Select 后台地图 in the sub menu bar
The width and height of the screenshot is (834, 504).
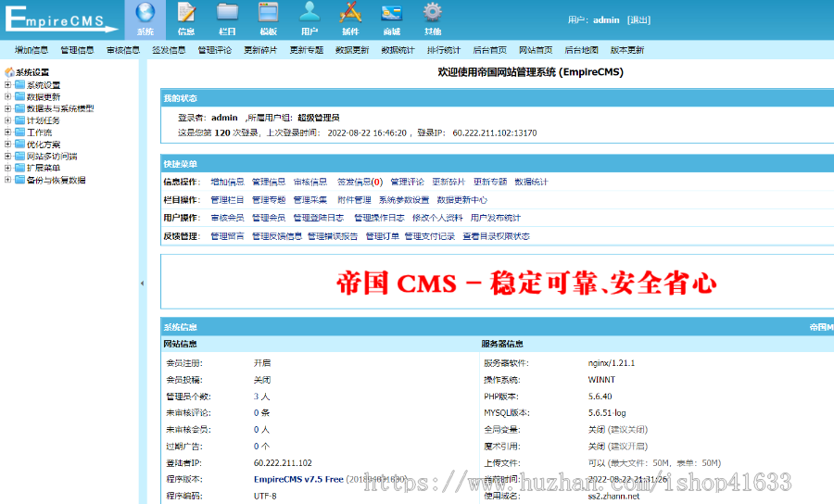tap(581, 50)
